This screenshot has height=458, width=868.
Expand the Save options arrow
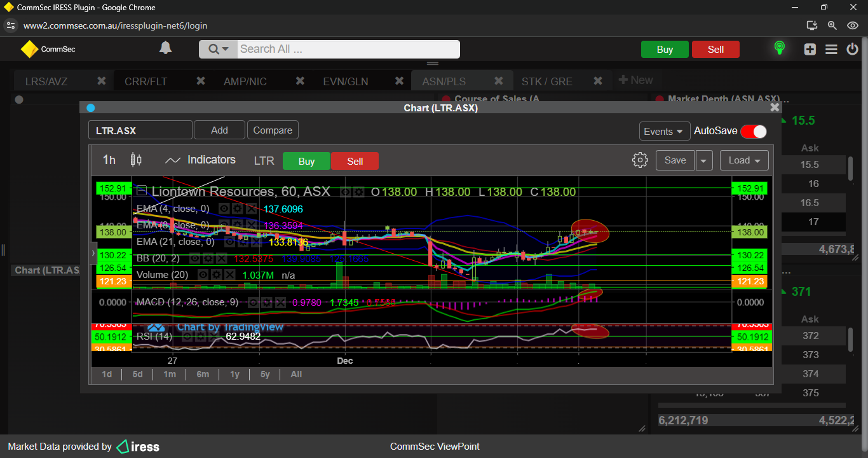click(704, 160)
